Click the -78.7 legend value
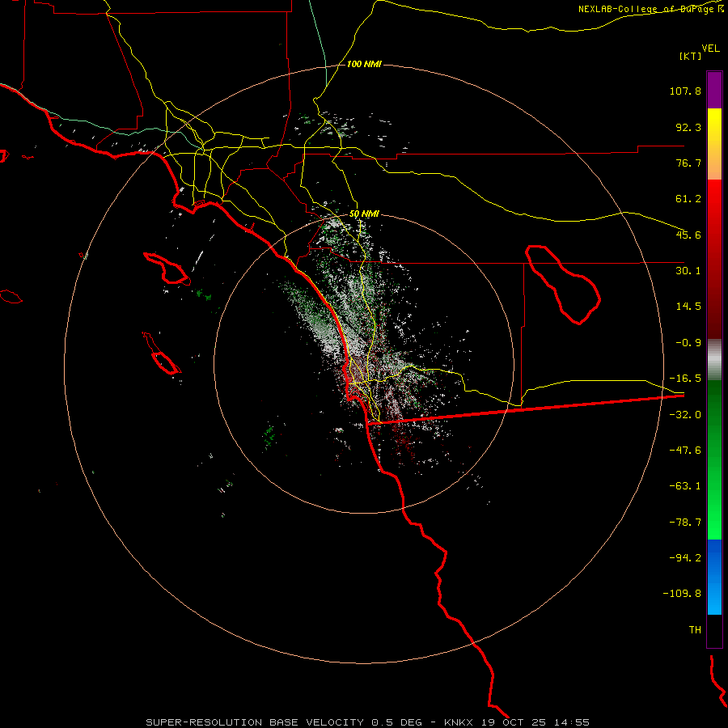The width and height of the screenshot is (728, 728). 685,523
